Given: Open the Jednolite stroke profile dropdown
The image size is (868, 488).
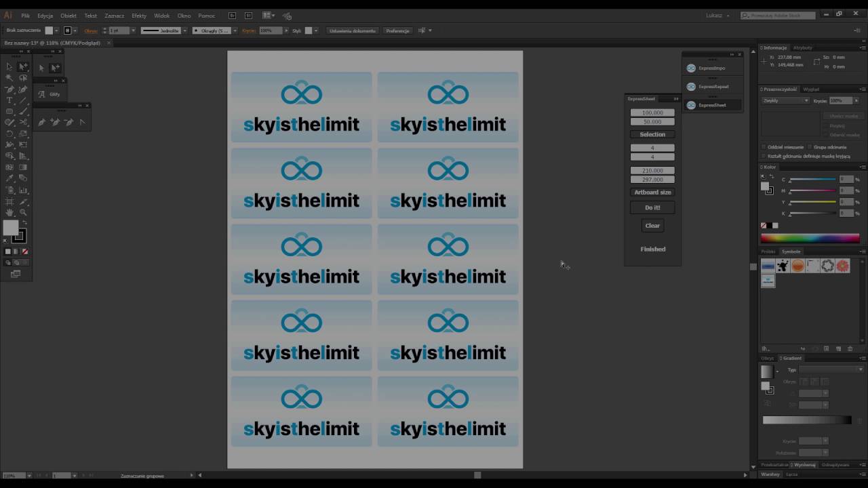Looking at the screenshot, I should tap(186, 30).
